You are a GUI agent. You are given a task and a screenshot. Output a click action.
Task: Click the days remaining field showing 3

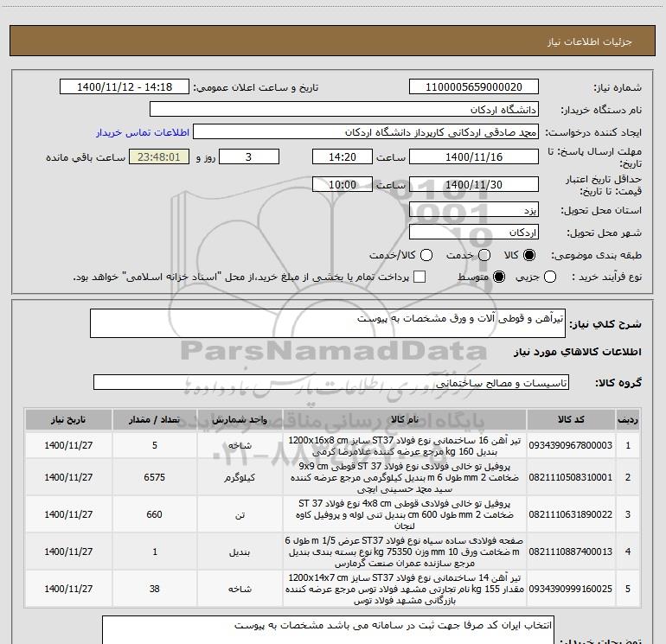[249, 156]
